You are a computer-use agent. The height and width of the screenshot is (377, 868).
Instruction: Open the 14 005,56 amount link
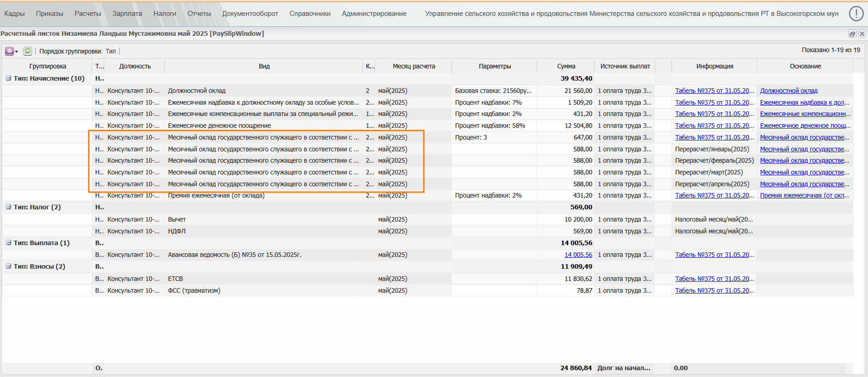point(578,255)
